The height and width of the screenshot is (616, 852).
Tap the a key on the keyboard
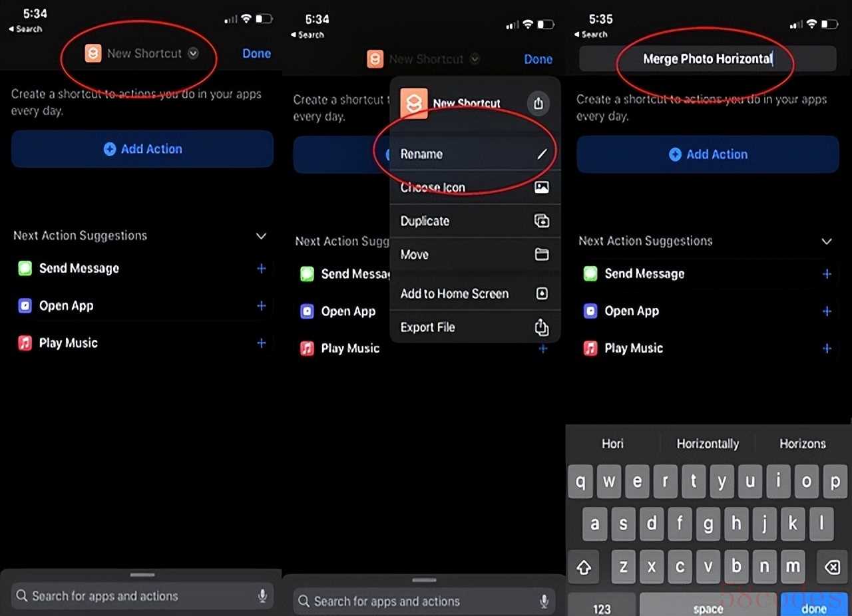click(x=594, y=524)
